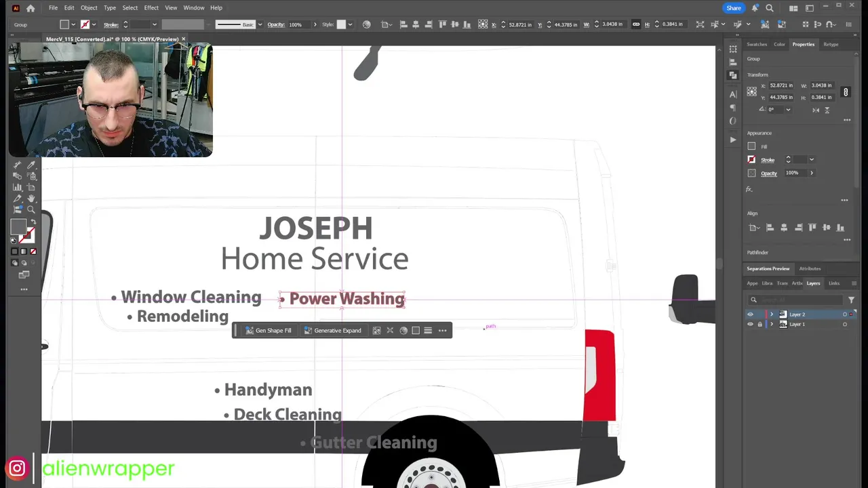Flip horizontally in Transform panel
Image resolution: width=868 pixels, height=488 pixels.
pos(816,110)
